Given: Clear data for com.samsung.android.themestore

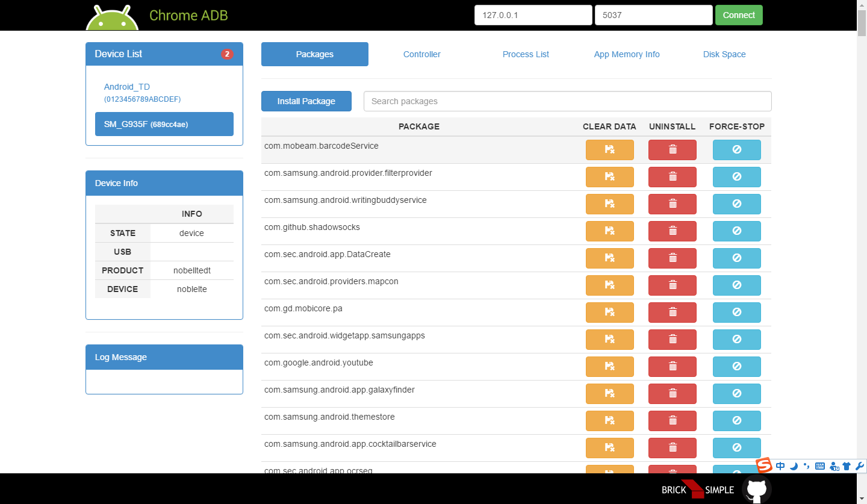Looking at the screenshot, I should 609,420.
